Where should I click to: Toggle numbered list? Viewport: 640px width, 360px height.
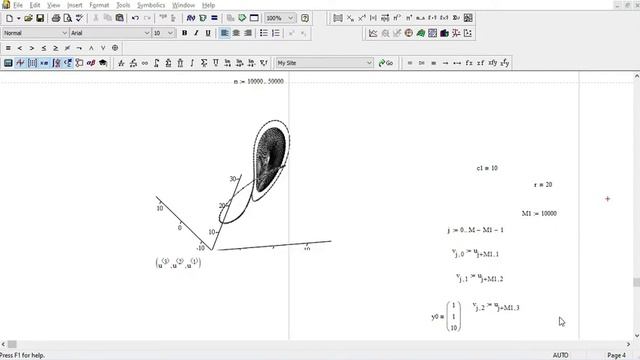(x=276, y=33)
